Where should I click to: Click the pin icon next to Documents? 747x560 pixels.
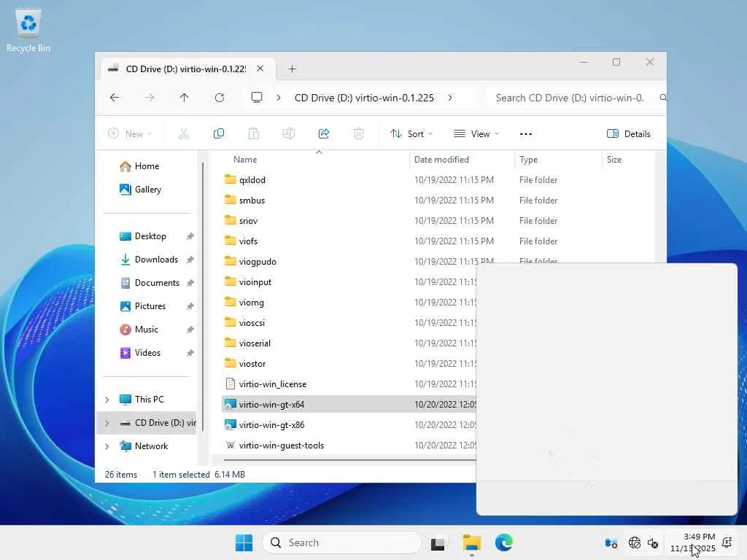point(190,284)
